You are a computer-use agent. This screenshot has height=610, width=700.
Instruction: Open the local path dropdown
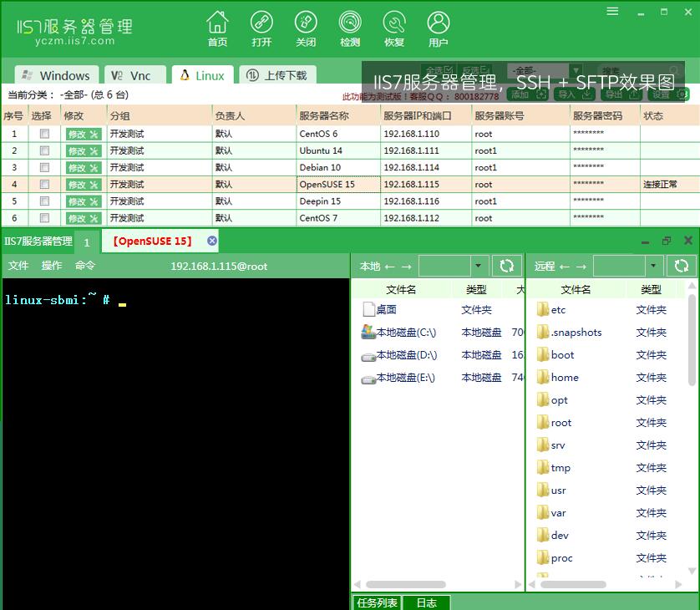(478, 266)
